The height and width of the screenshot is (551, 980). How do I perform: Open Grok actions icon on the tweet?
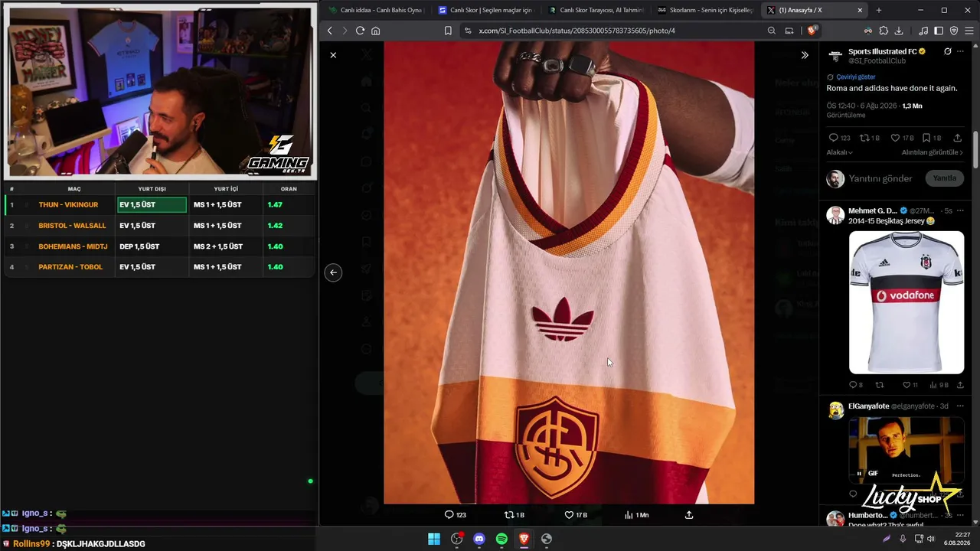pyautogui.click(x=948, y=51)
